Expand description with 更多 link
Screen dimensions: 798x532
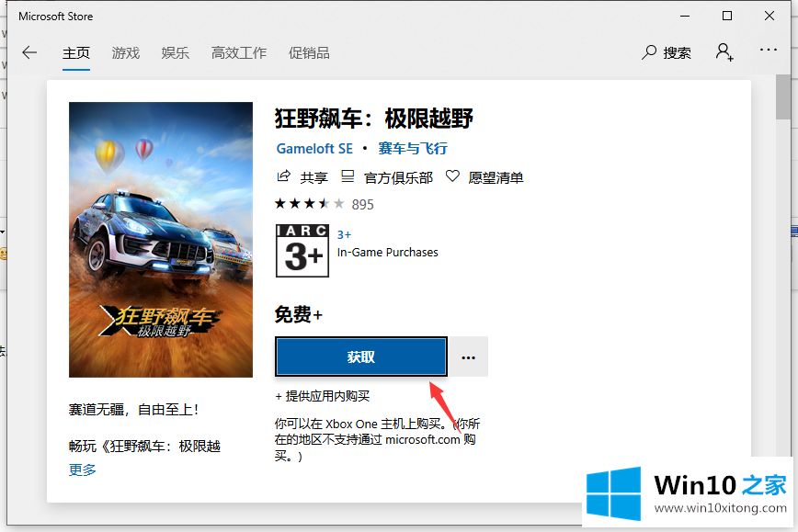(82, 470)
